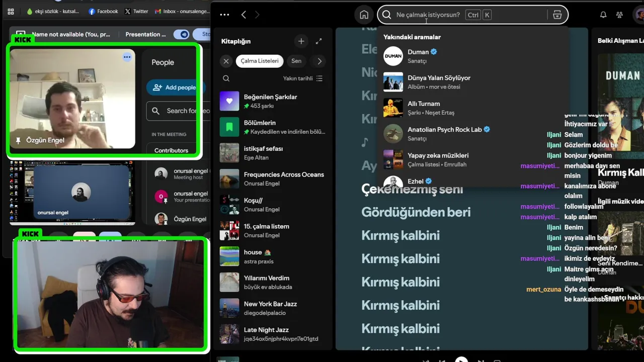
Task: Expand Kitaplığın library to full view
Action: [318, 41]
